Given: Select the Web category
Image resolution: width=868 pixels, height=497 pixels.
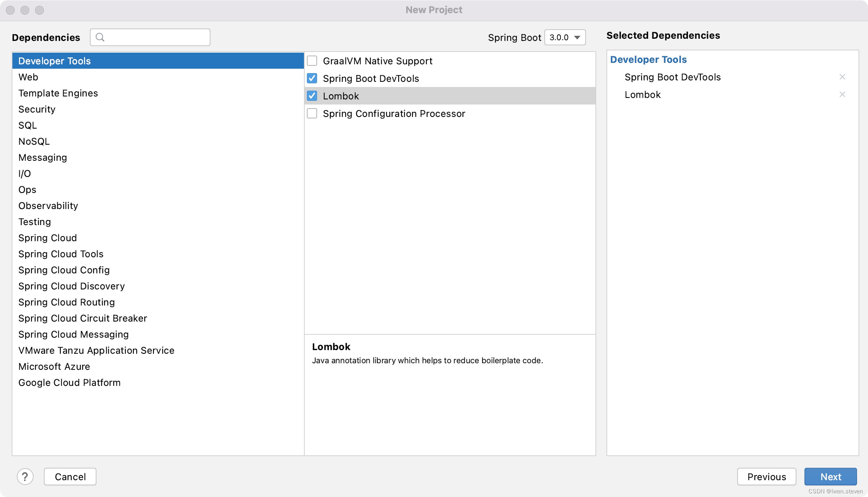Looking at the screenshot, I should [x=158, y=77].
